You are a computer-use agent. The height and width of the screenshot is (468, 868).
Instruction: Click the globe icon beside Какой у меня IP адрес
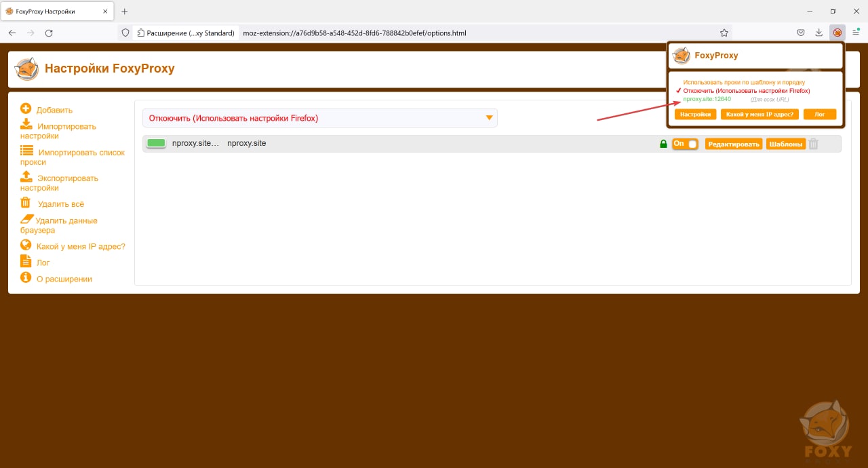pyautogui.click(x=26, y=245)
